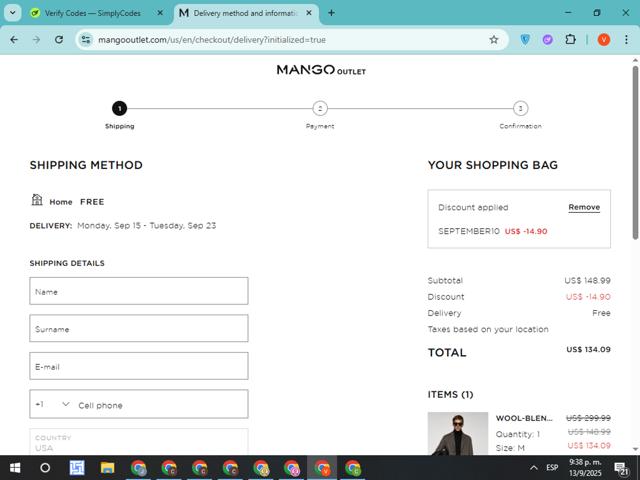Viewport: 640px width, 480px height.
Task: Open the blue shield extension icon
Action: (525, 40)
